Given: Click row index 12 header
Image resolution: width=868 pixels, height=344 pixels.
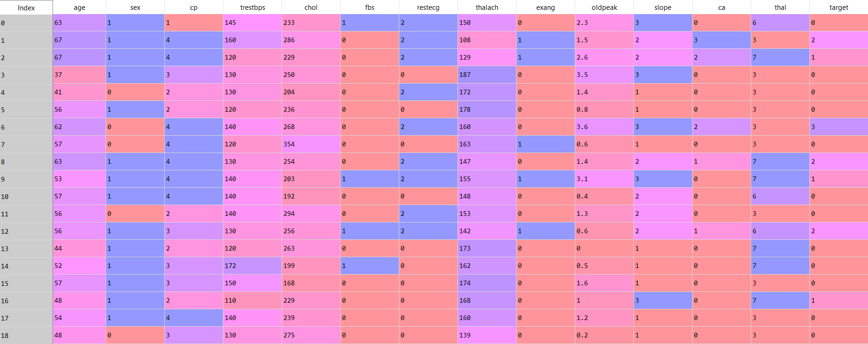Looking at the screenshot, I should coord(26,231).
